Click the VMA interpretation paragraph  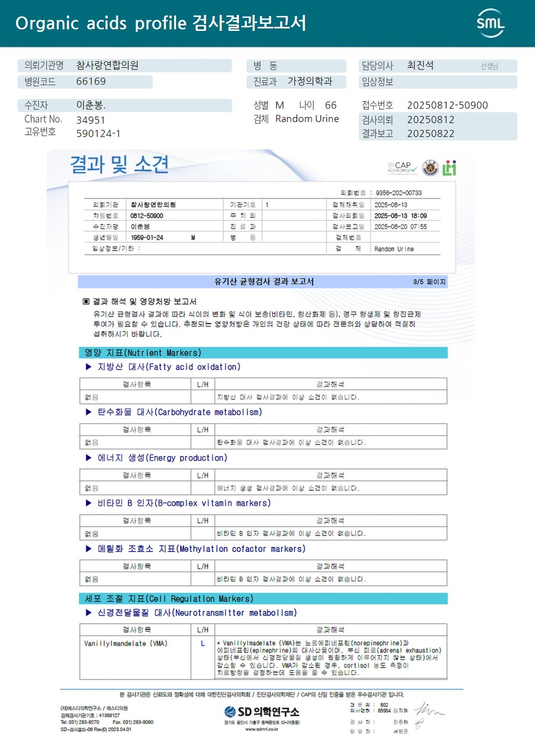(x=329, y=658)
